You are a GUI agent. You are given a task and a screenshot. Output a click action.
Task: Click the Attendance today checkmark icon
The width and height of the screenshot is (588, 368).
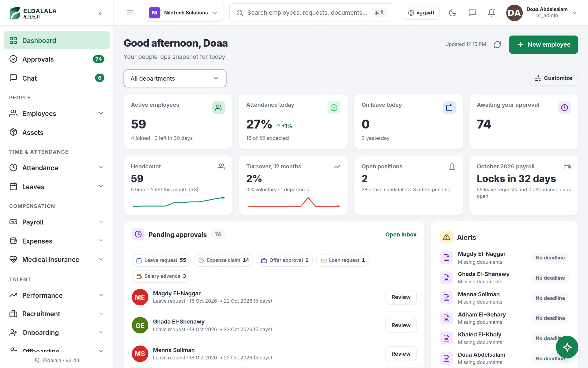[x=334, y=108]
